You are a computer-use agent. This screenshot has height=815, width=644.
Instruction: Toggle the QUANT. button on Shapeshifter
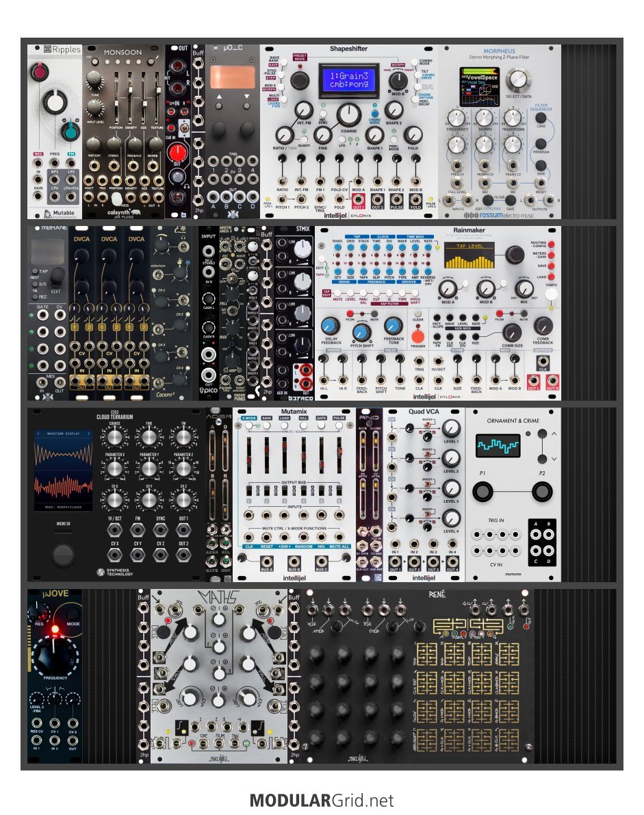(305, 139)
